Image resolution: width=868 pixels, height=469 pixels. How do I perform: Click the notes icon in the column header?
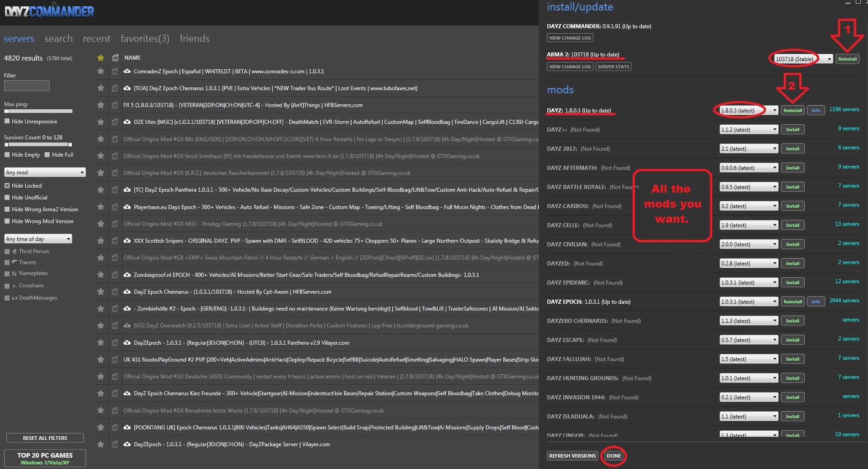coord(115,57)
